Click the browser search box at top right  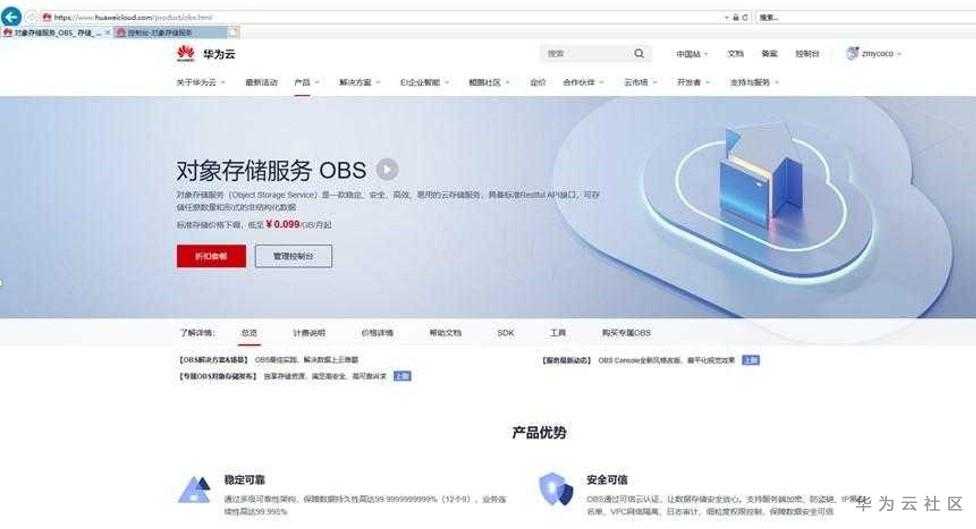(x=865, y=17)
